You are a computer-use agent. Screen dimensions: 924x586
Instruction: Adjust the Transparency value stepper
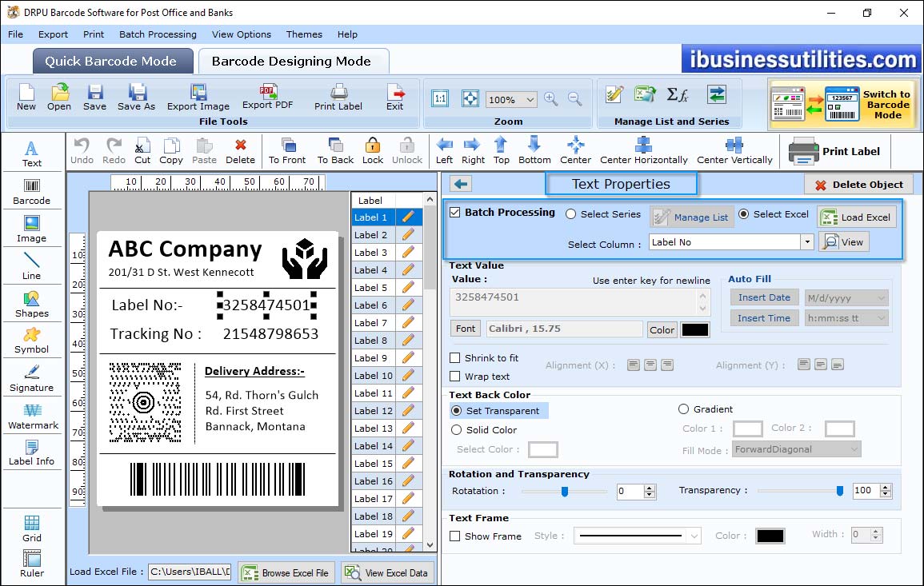tap(885, 491)
